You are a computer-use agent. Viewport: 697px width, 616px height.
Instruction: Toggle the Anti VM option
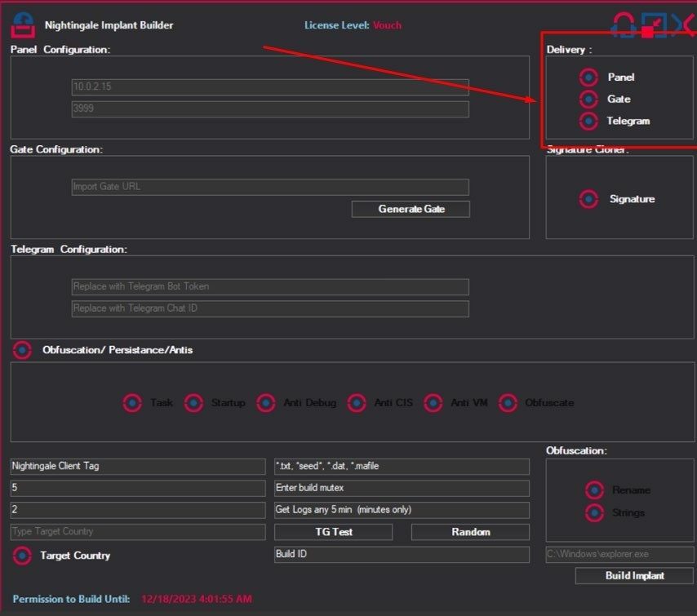pos(433,403)
